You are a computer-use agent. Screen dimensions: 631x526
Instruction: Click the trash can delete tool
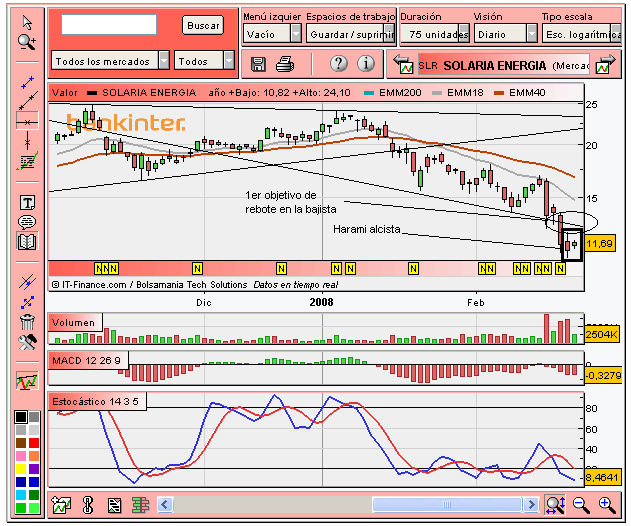(27, 322)
